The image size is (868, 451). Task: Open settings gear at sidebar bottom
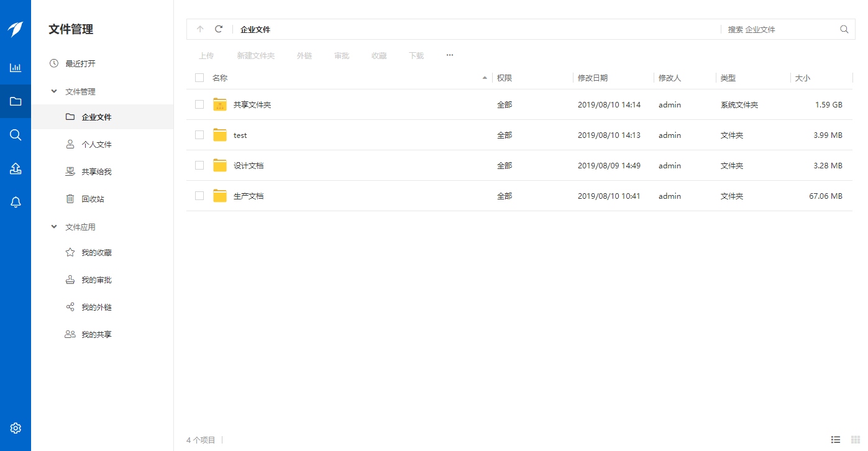coord(16,428)
